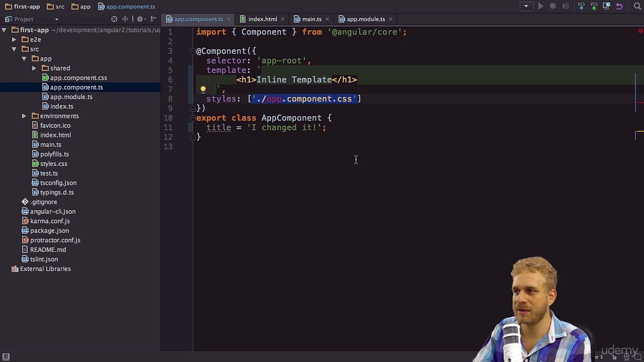Click the purple Revert arrow icon
Image resolution: width=644 pixels, height=362 pixels.
(x=619, y=6)
